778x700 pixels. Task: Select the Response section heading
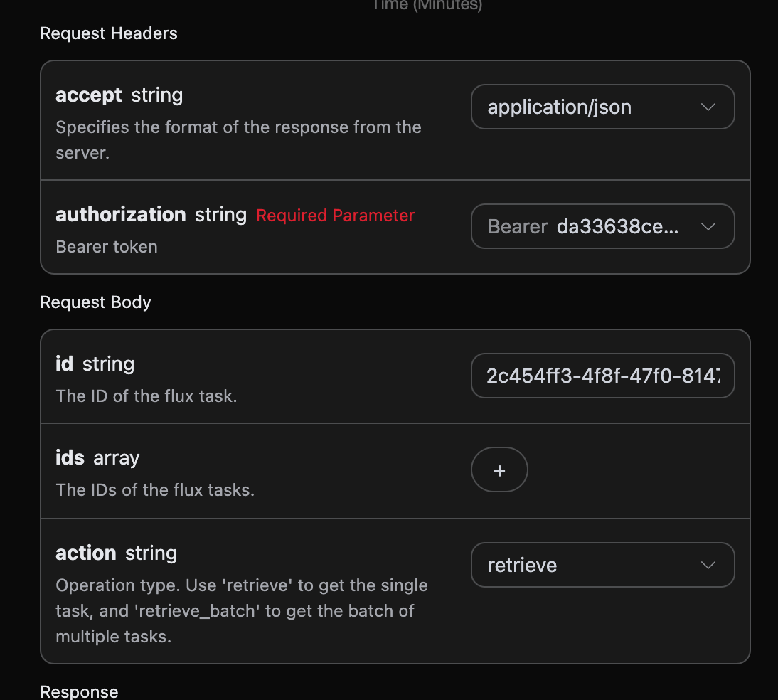coord(79,691)
